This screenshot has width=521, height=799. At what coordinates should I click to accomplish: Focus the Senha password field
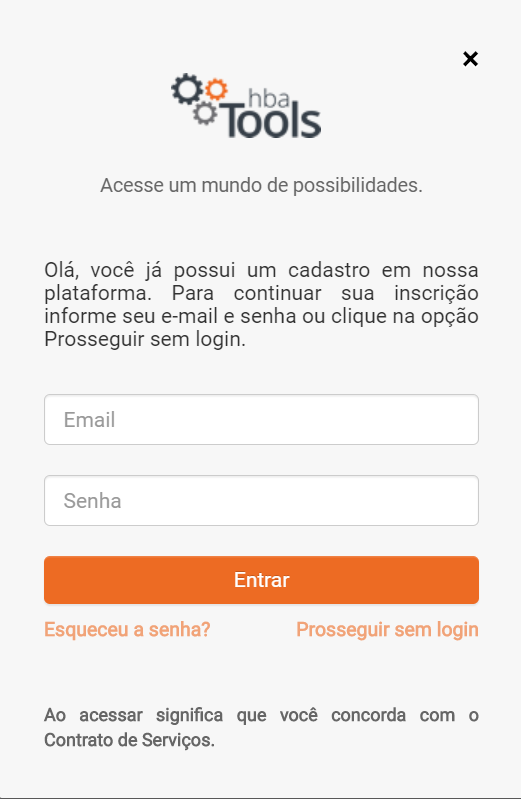pyautogui.click(x=261, y=500)
